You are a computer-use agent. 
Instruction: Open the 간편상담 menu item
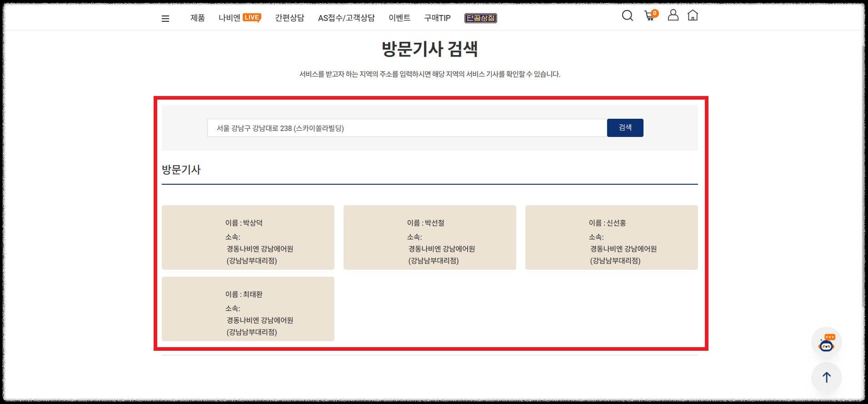point(289,18)
